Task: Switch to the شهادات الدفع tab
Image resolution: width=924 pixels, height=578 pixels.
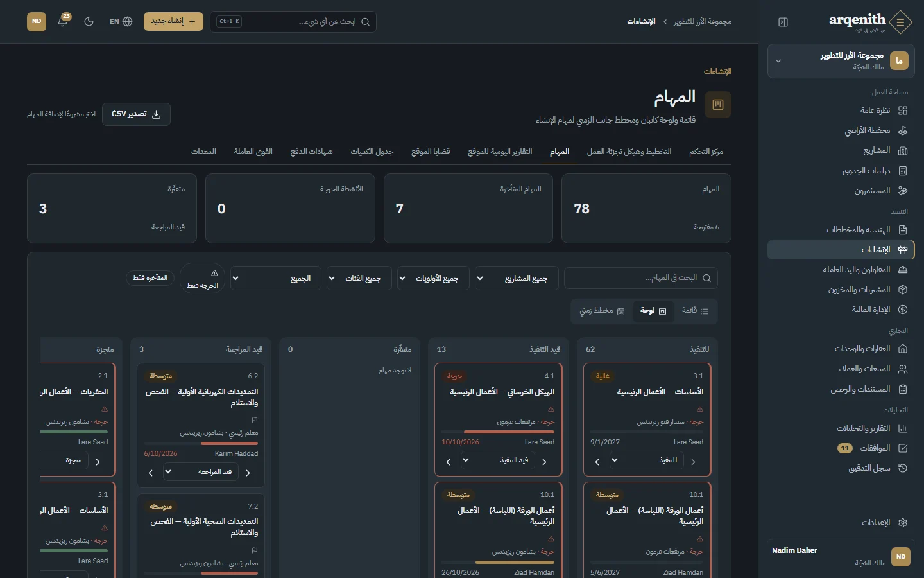Action: pos(311,152)
